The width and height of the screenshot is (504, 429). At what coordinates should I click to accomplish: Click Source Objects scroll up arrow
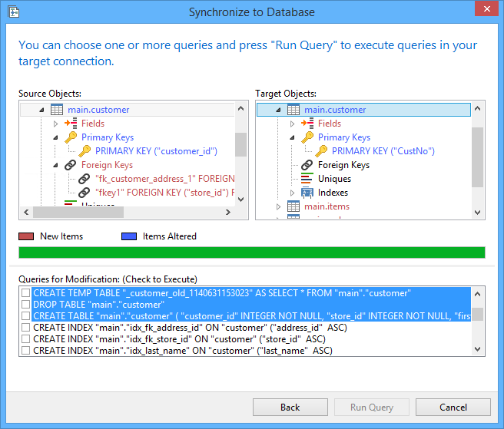240,108
